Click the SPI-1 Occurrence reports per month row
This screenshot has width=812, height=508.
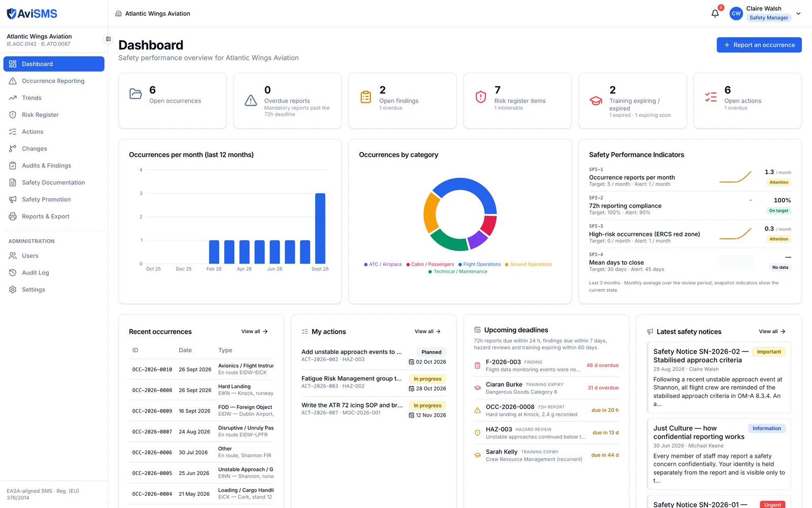(x=690, y=177)
